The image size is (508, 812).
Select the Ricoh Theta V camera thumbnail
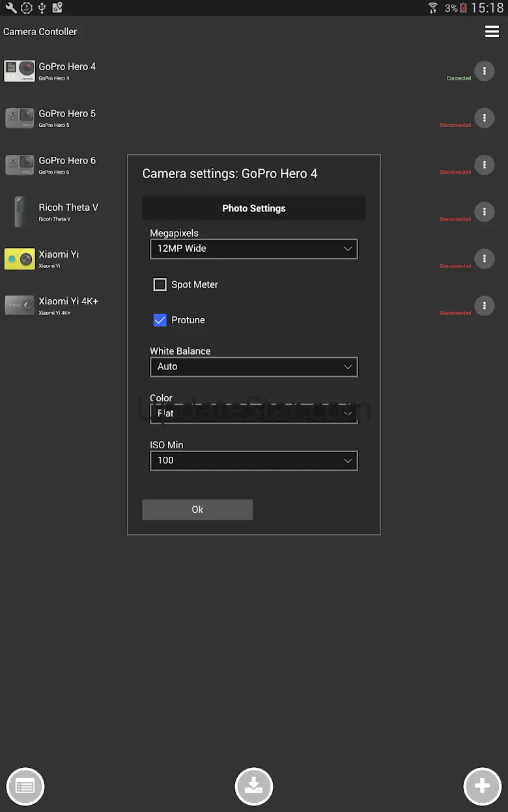(x=20, y=211)
